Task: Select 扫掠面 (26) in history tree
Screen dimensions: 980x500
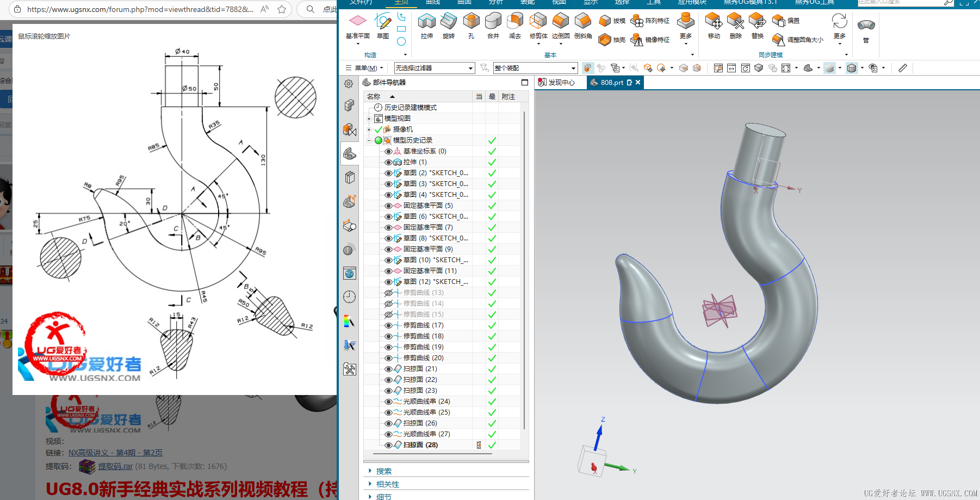Action: point(420,423)
